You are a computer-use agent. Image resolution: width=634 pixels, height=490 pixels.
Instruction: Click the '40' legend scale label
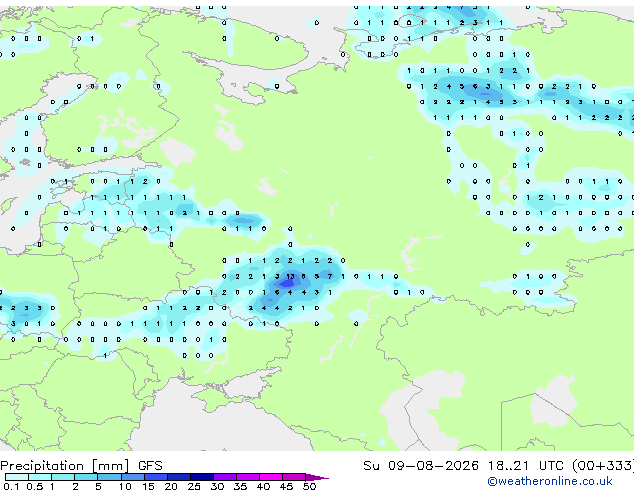(x=263, y=486)
